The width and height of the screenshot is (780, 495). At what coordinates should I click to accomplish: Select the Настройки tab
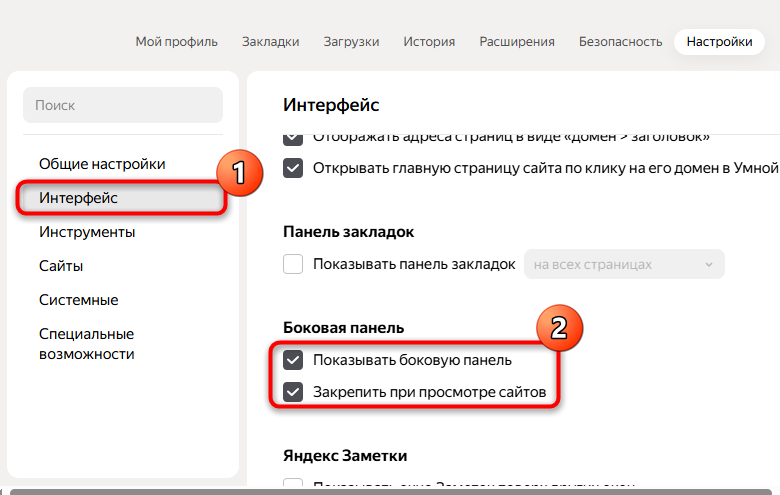point(719,42)
